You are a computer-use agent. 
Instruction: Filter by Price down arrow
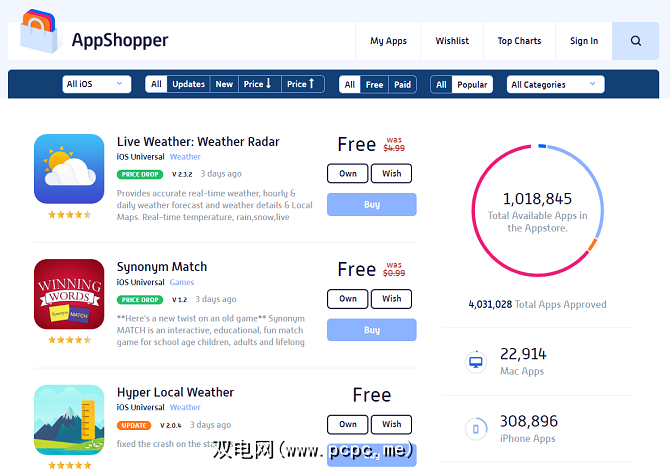pos(258,84)
